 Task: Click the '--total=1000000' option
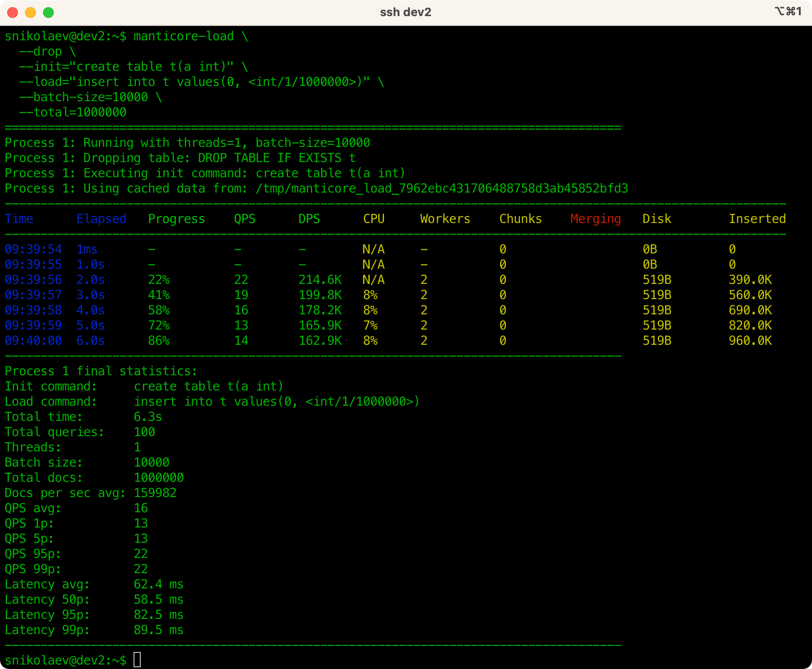point(73,112)
